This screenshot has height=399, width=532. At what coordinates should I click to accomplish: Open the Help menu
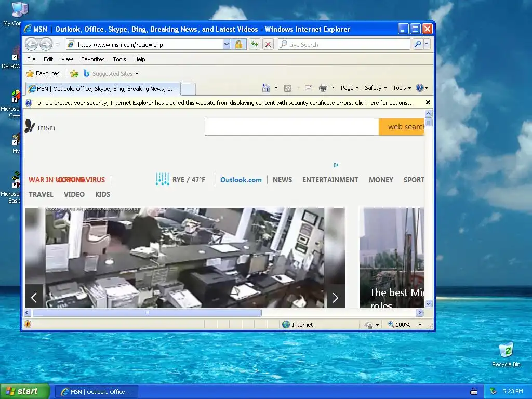139,59
